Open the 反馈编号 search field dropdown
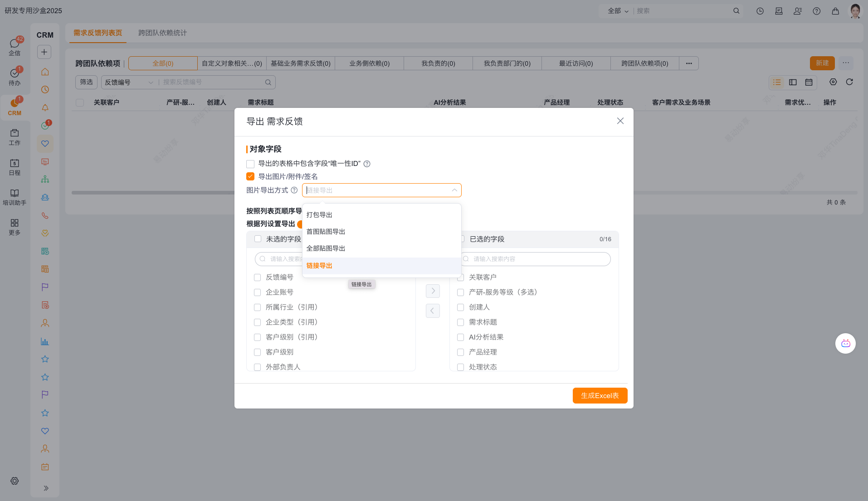The width and height of the screenshot is (868, 501). coord(129,82)
